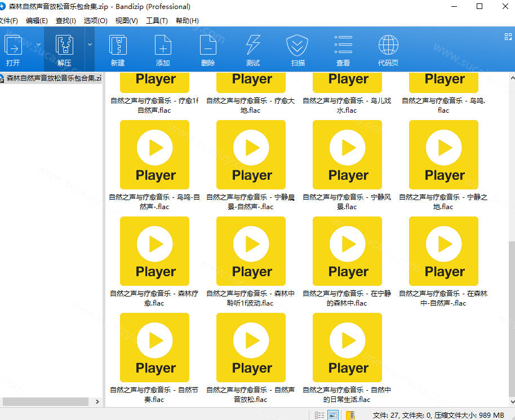Select file 鸟儿戏水.flac
Viewport: 515px width, 420px height.
[347, 94]
